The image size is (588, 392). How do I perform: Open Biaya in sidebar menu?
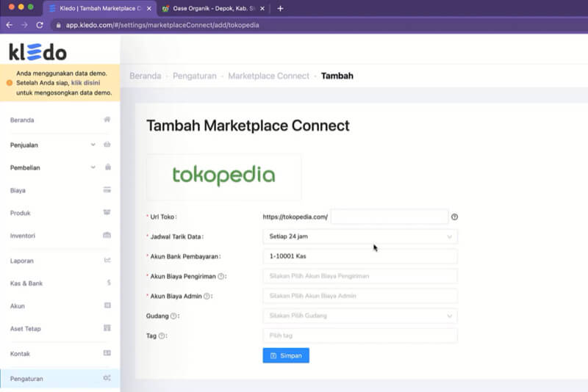point(60,190)
